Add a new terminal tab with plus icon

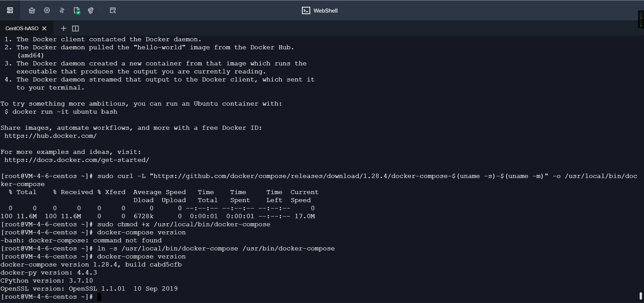tap(63, 28)
